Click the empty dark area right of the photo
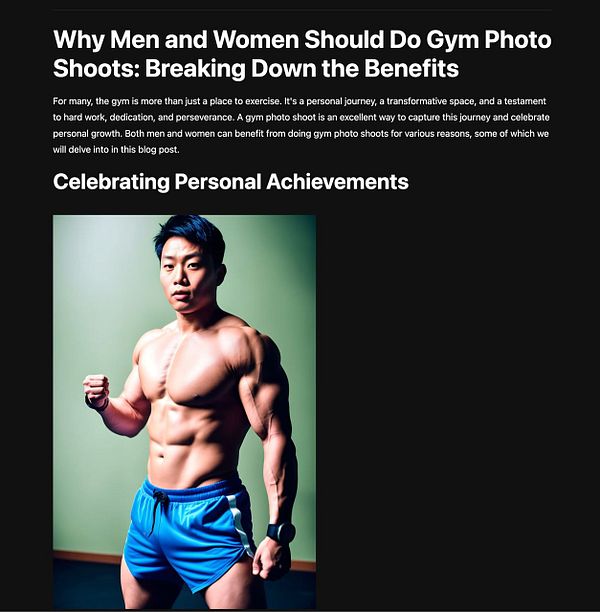 tap(457, 410)
